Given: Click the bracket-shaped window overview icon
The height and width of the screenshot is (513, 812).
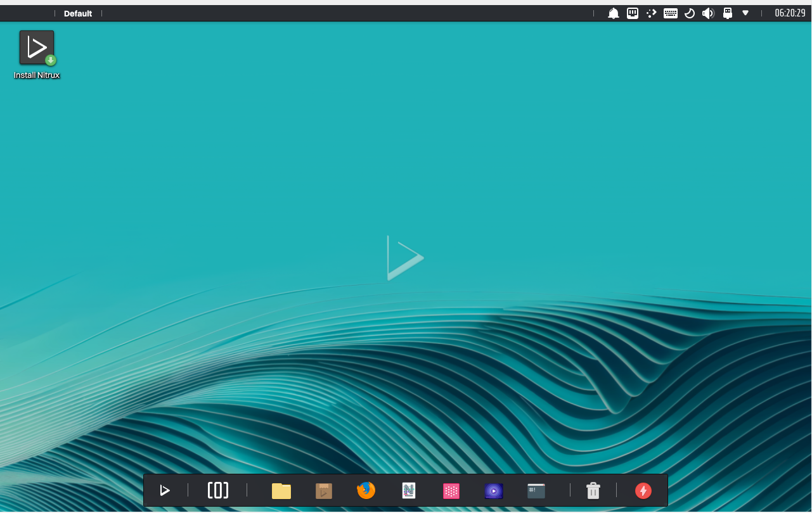Looking at the screenshot, I should tap(218, 490).
